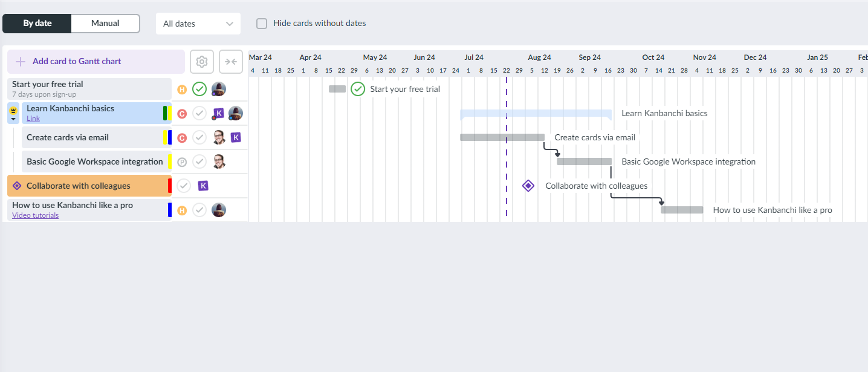The image size is (868, 372).
Task: Select the Create cards via email timeline bar
Action: 502,137
